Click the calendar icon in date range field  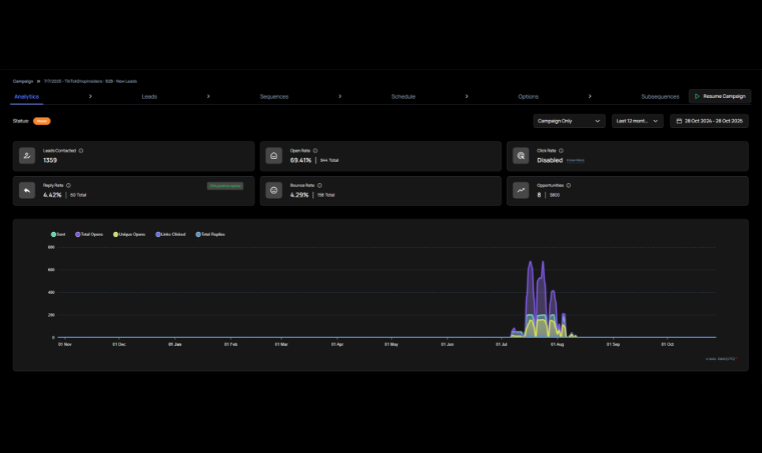pos(679,121)
